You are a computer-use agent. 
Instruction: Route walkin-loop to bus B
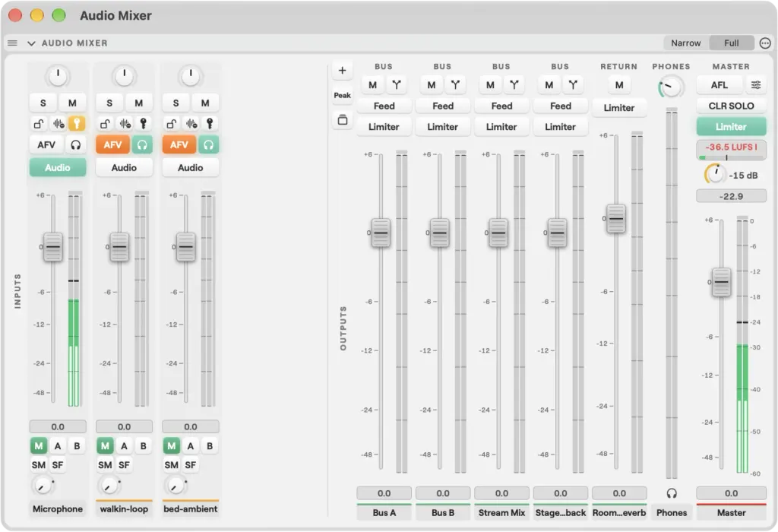143,445
